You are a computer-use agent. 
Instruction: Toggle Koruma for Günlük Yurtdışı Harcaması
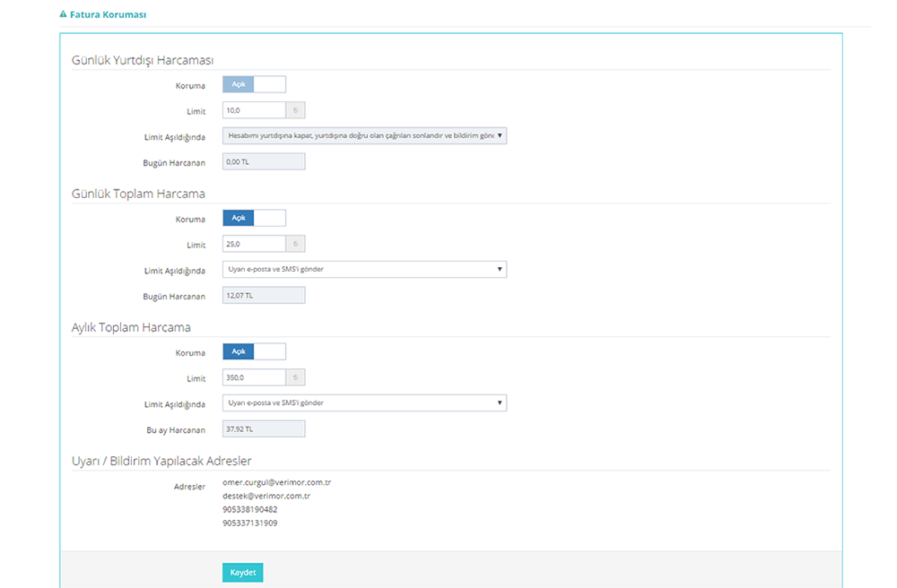click(x=254, y=84)
